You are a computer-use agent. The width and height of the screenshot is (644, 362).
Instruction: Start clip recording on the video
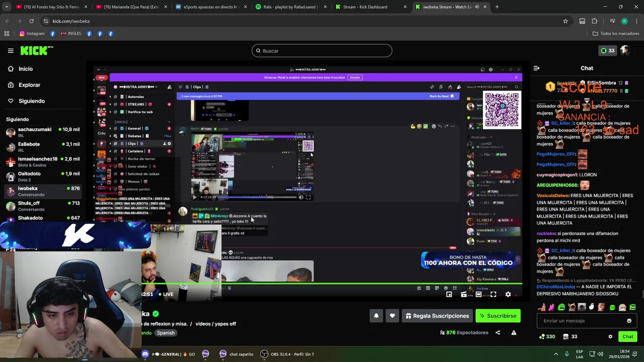[463, 295]
